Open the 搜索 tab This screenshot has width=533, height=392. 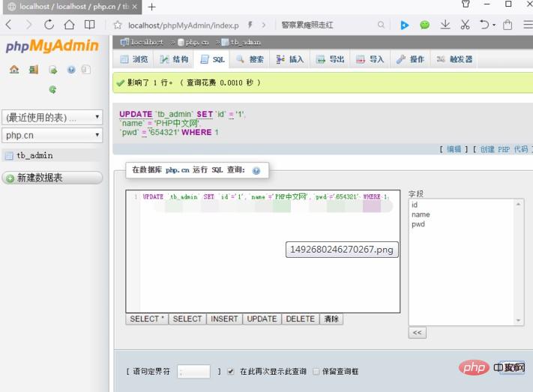click(x=250, y=59)
